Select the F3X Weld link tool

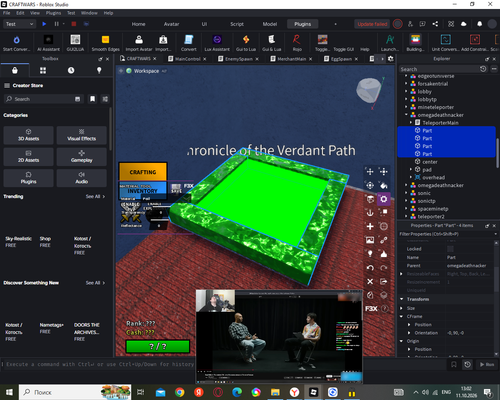coord(384,240)
